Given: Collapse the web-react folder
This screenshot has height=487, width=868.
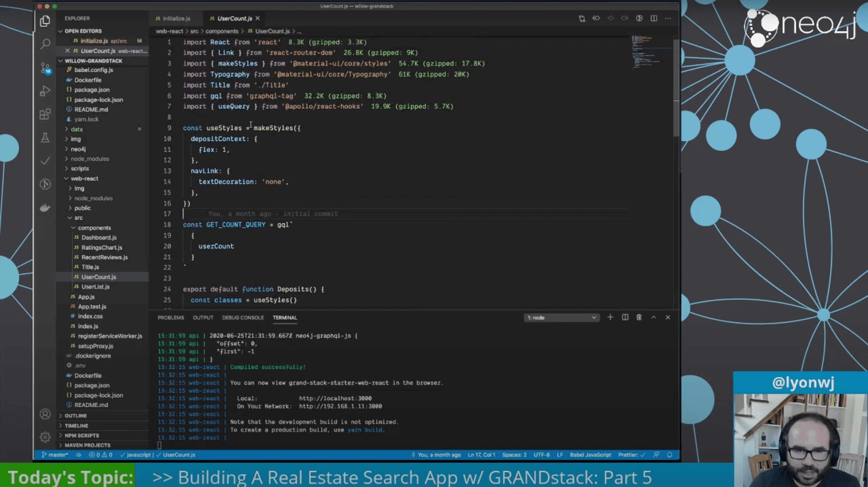Looking at the screenshot, I should coord(84,178).
